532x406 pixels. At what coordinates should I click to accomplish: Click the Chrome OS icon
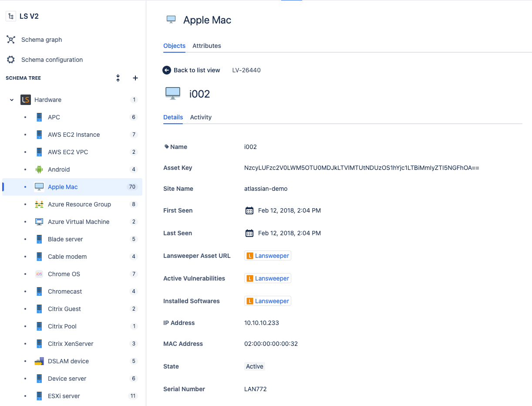[39, 274]
